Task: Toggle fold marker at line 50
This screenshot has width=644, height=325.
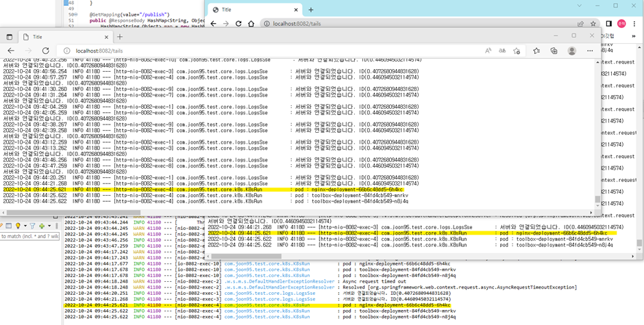Action: pyautogui.click(x=76, y=14)
